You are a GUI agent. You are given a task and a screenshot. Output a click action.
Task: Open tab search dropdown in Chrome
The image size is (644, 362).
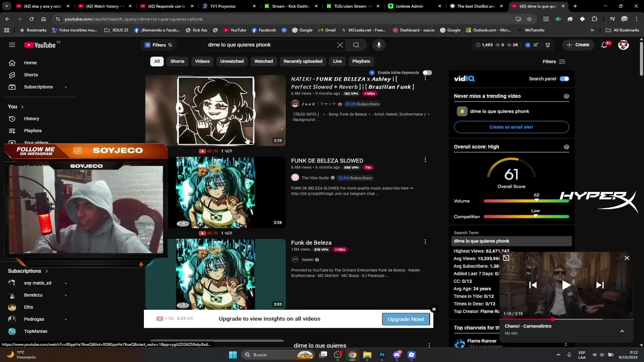click(7, 6)
